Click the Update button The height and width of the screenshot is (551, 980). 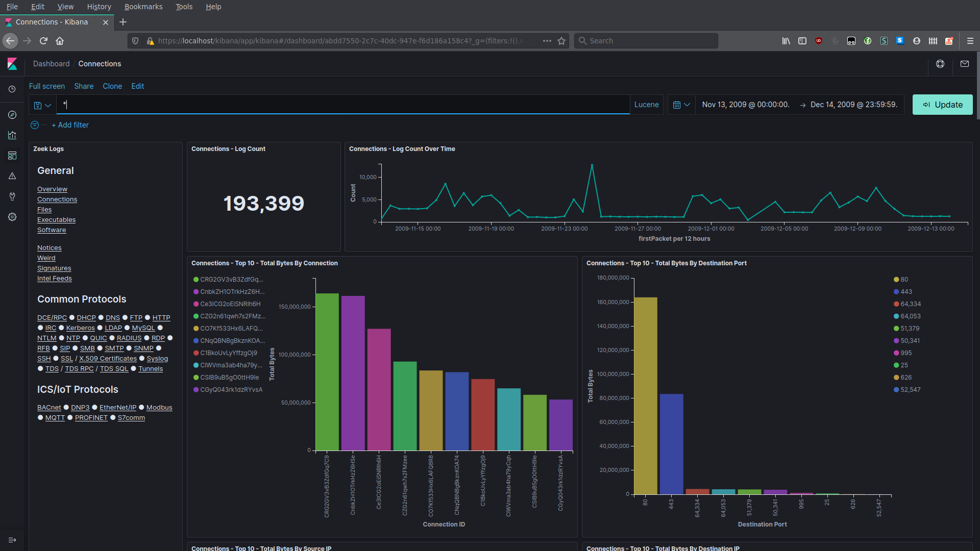[x=942, y=105]
